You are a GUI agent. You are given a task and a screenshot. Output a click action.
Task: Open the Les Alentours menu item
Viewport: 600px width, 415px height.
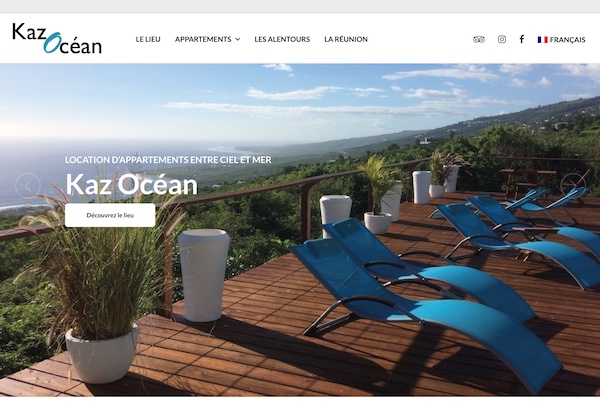point(282,39)
